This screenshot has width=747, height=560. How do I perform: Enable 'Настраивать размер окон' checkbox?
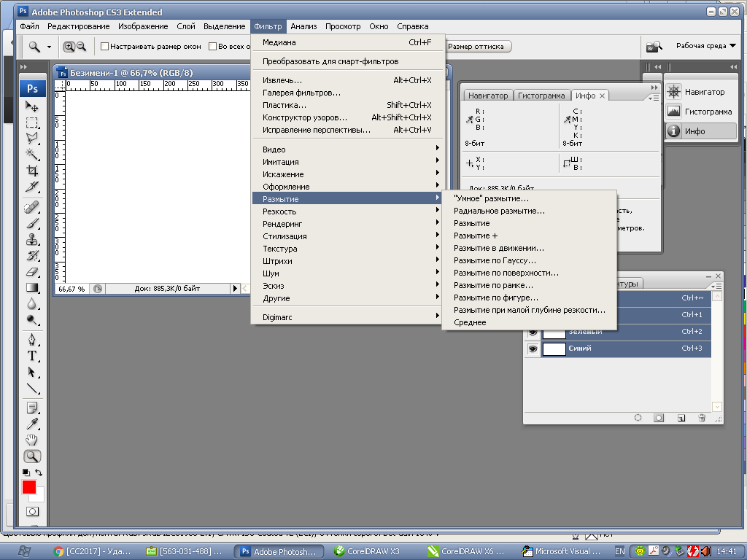(105, 46)
